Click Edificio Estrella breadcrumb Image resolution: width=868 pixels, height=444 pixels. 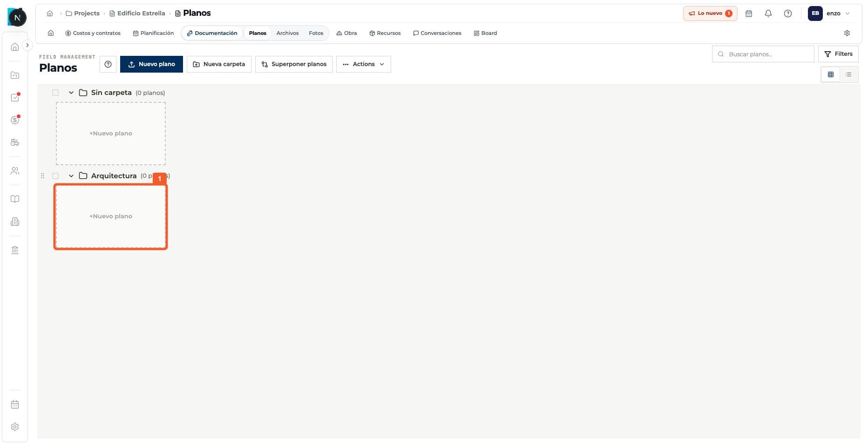137,13
